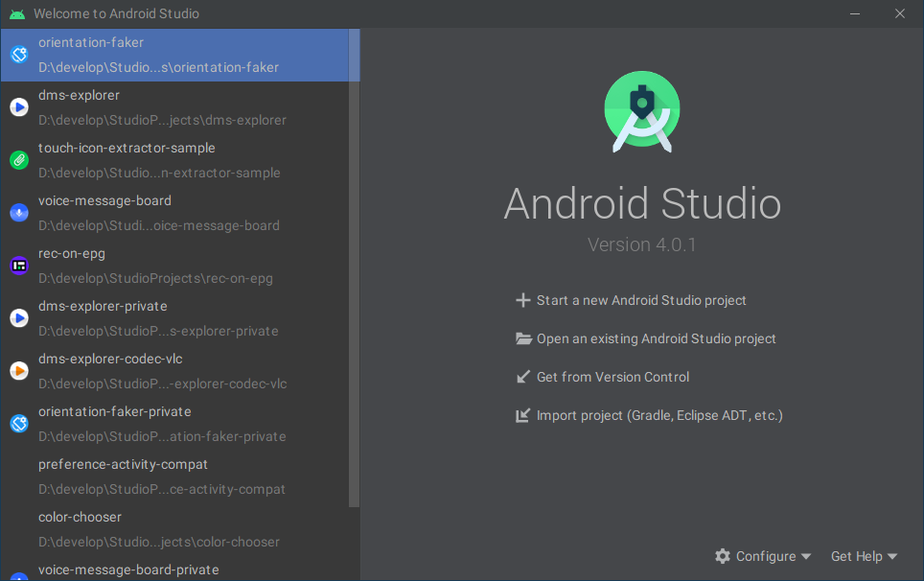This screenshot has height=581, width=924.
Task: Open the Get Help menu label
Action: 856,556
